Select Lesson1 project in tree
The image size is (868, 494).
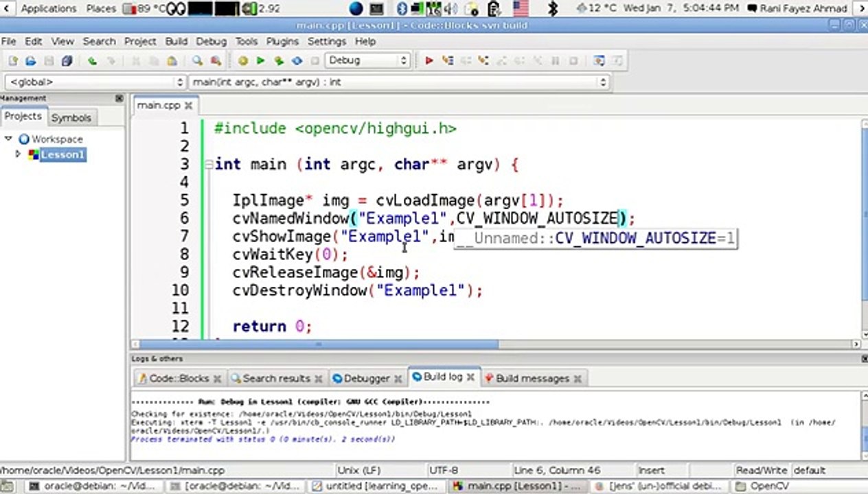coord(62,154)
